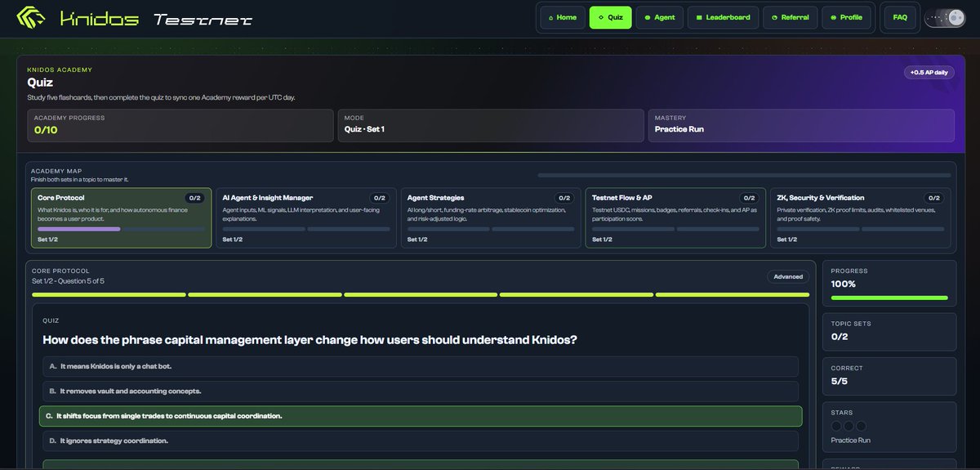980x470 pixels.
Task: Choose answer C: continuous capital coordination
Action: [421, 416]
